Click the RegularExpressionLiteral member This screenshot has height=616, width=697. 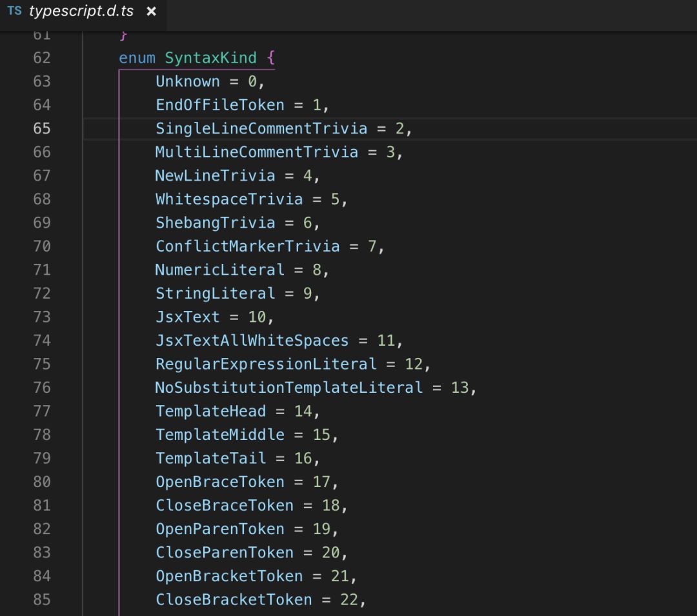pos(266,364)
